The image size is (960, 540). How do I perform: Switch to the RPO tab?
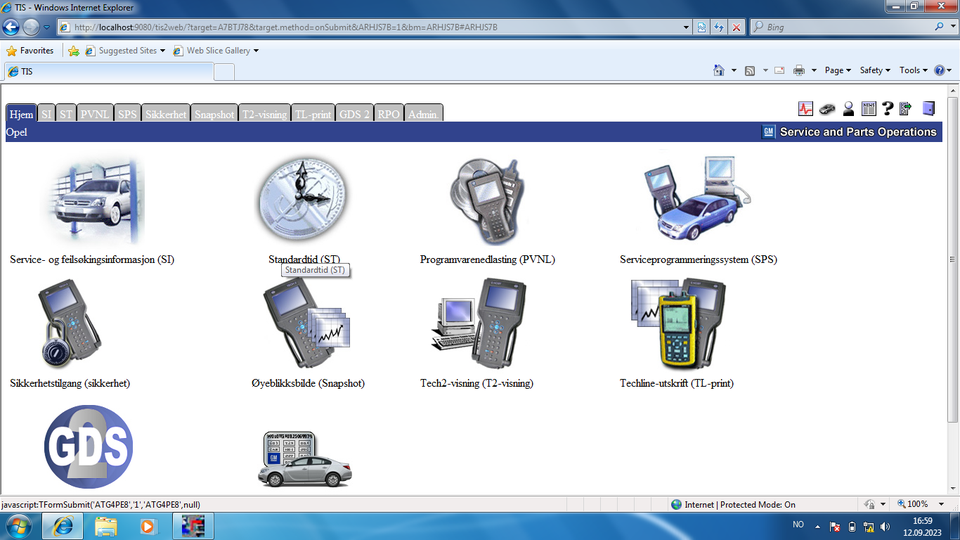389,114
